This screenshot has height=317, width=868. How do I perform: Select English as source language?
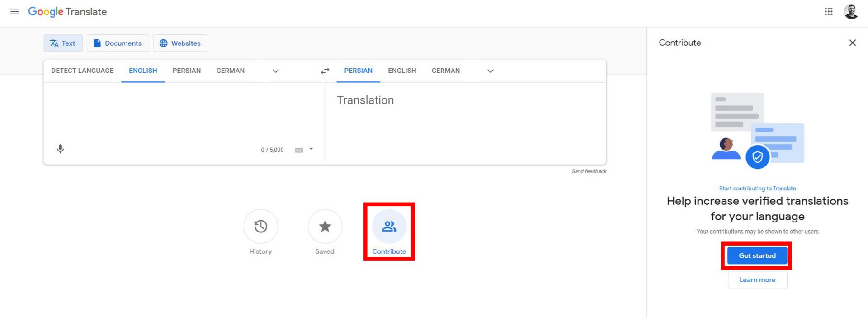(x=143, y=71)
